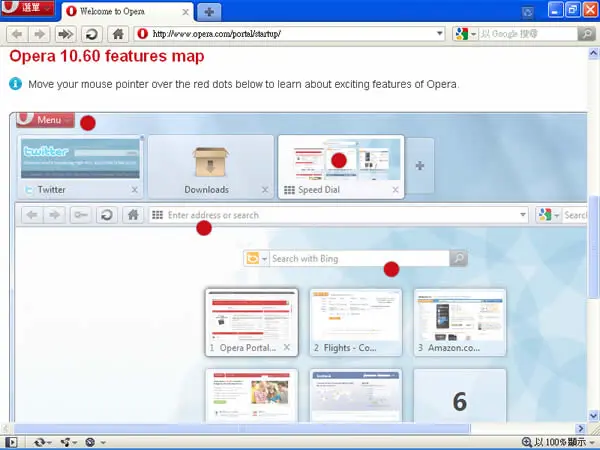This screenshot has height=450, width=600.
Task: Click the Fast Forward toolbar button
Action: pos(65,34)
